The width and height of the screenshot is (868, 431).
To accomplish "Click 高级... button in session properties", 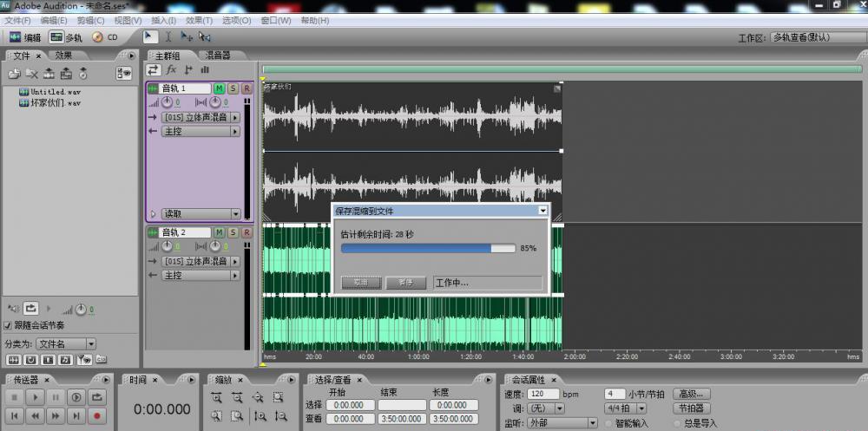I will [x=692, y=394].
